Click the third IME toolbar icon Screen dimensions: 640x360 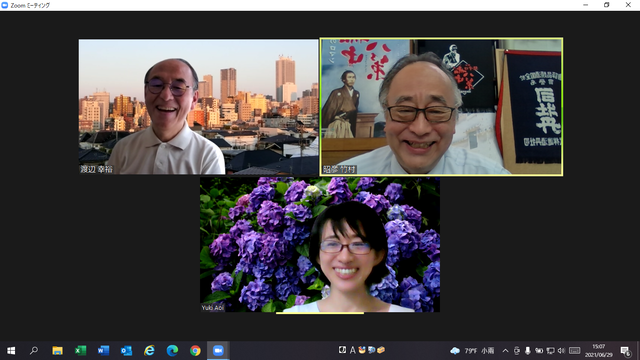pos(362,350)
